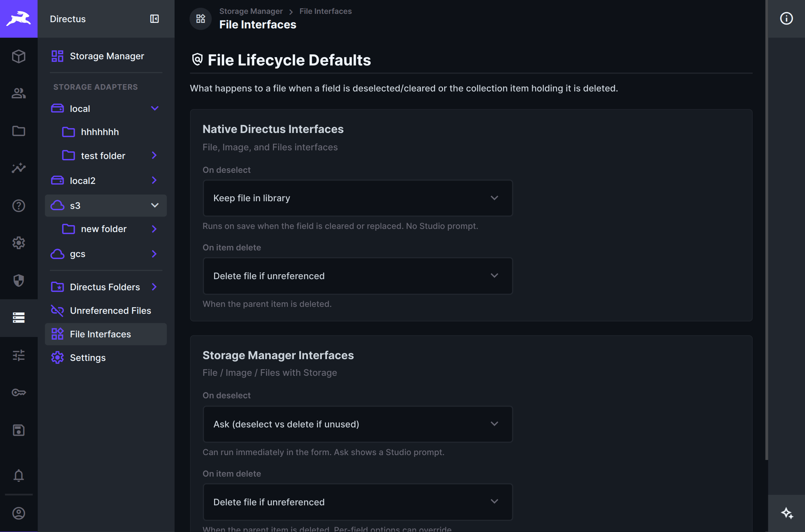The image size is (805, 532).
Task: Open the user profile avatar icon
Action: coord(19,513)
